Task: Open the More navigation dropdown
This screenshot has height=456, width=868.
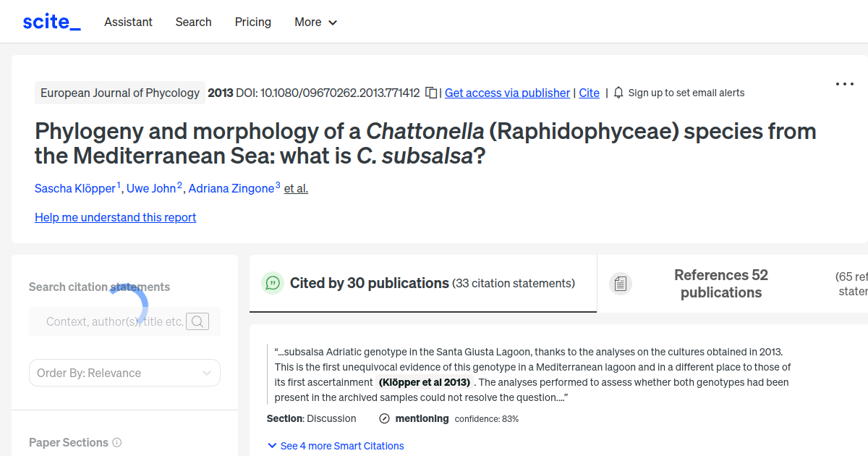Action: [315, 22]
